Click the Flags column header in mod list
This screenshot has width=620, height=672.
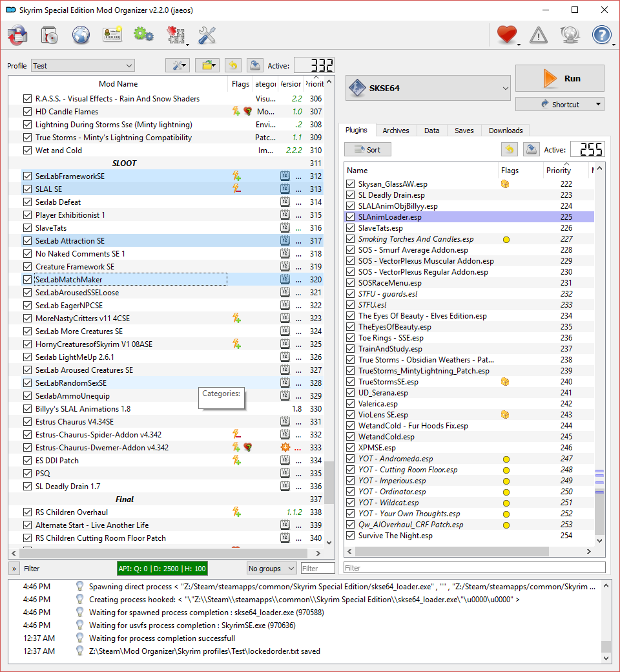[x=240, y=84]
